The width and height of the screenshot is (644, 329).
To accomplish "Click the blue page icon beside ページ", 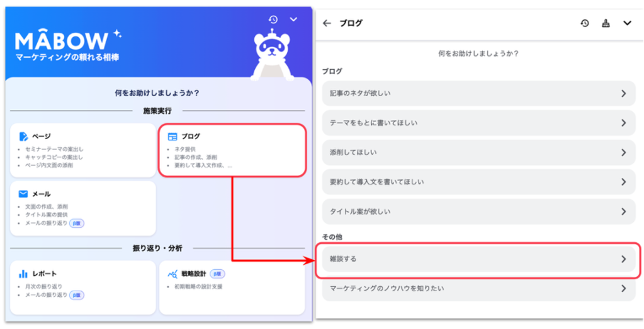I will [x=23, y=136].
